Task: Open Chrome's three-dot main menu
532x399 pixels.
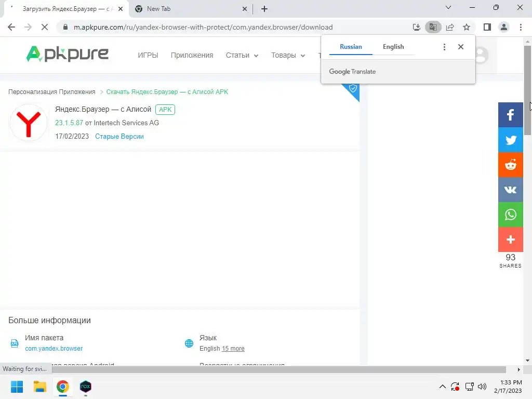Action: (x=521, y=27)
